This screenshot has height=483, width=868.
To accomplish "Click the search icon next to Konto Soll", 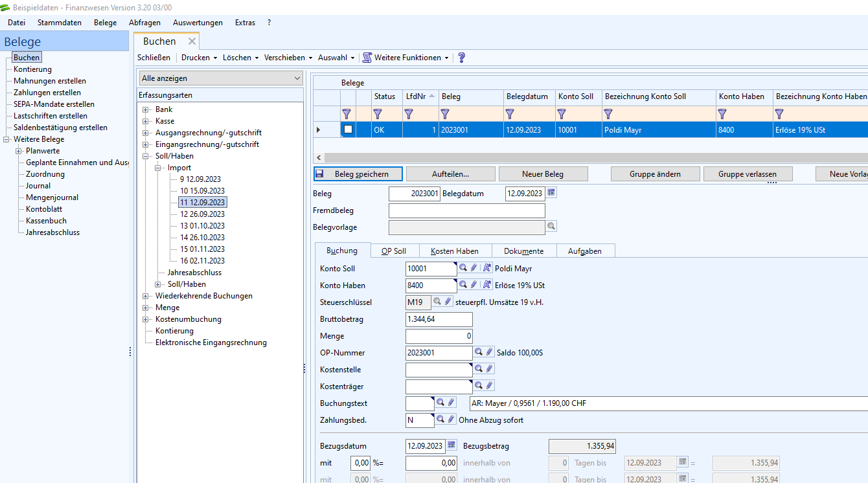I will [463, 268].
